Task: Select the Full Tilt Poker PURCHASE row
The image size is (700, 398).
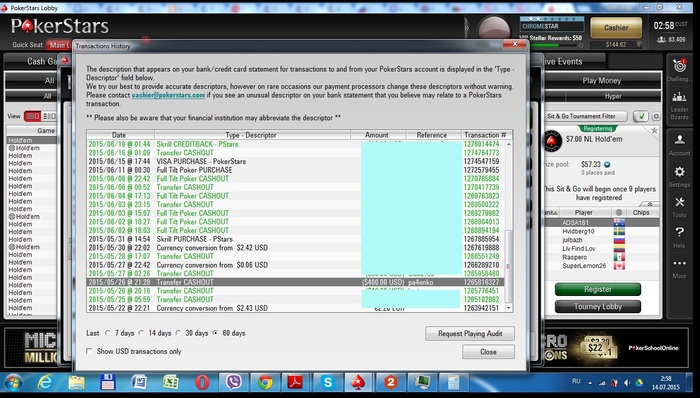Action: coord(295,170)
